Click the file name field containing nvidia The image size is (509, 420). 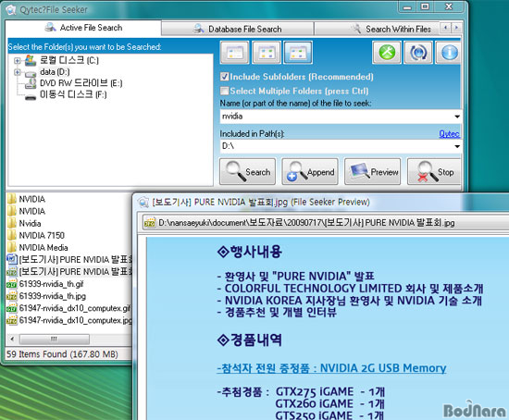[336, 117]
